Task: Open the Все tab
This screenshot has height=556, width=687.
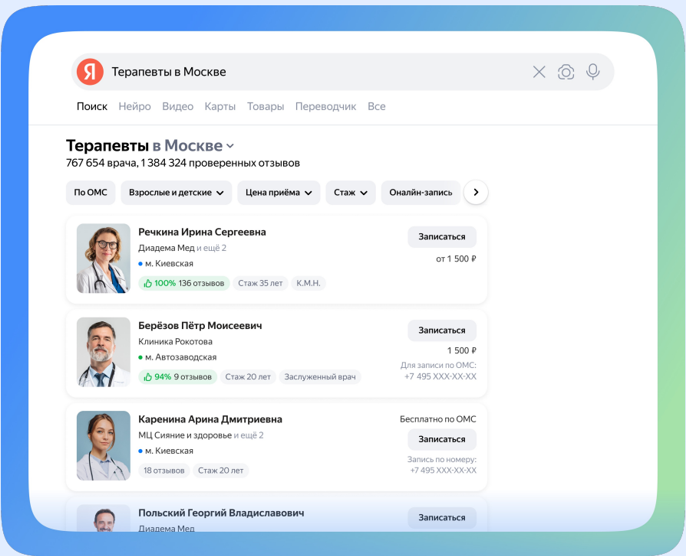Action: pos(376,106)
